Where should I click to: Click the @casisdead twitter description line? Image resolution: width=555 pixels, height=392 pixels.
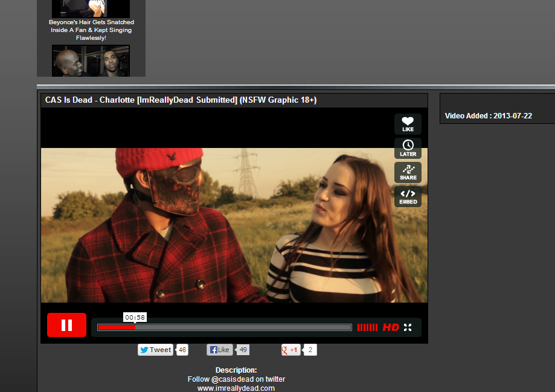coord(236,379)
